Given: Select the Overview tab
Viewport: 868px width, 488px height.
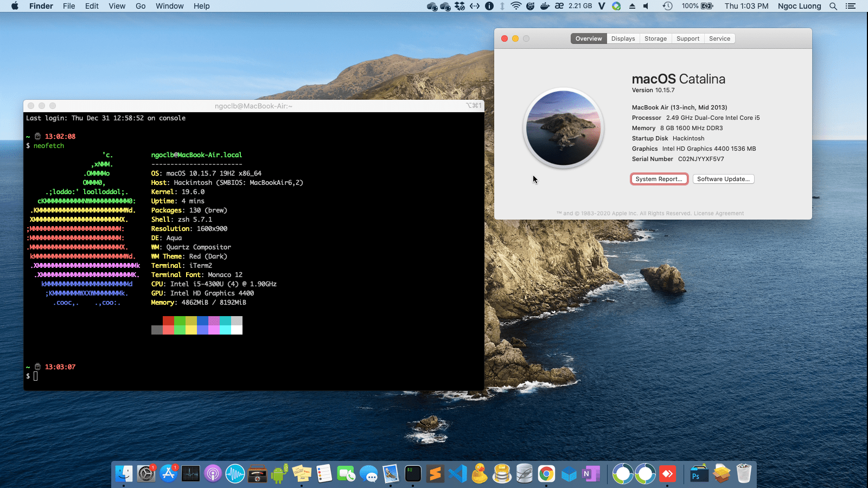Looking at the screenshot, I should coord(589,38).
